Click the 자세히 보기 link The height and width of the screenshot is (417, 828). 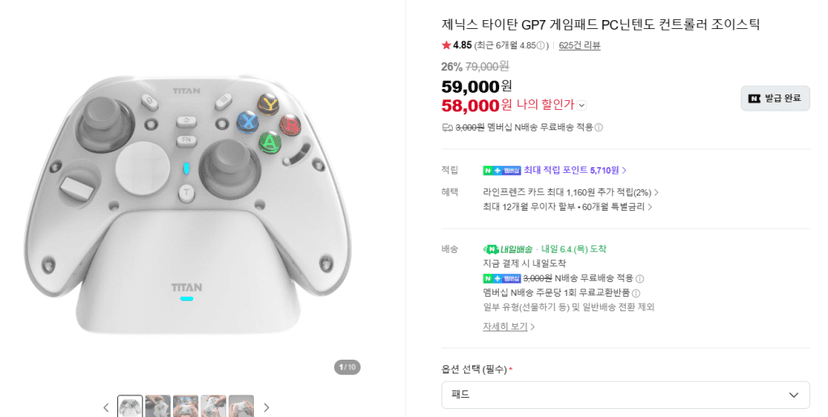[509, 327]
